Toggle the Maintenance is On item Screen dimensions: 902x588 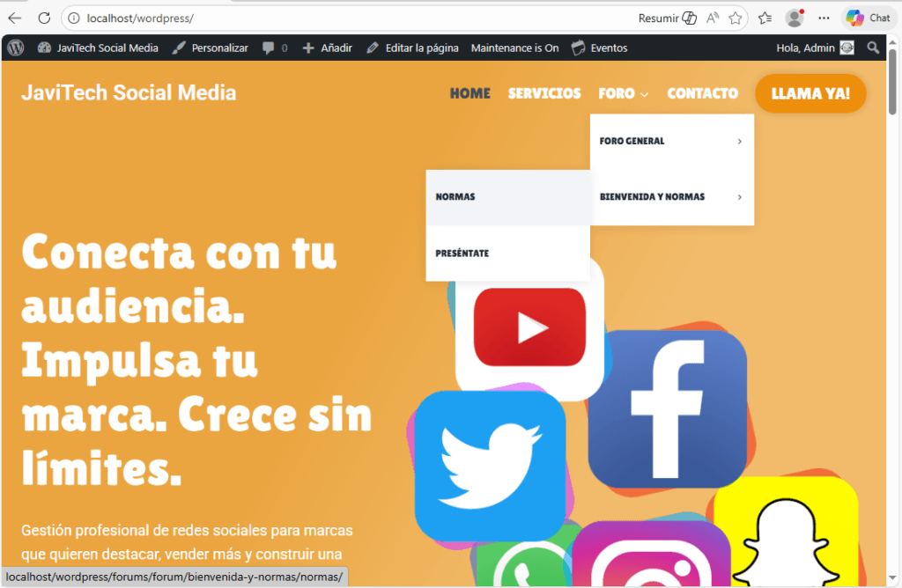[514, 48]
